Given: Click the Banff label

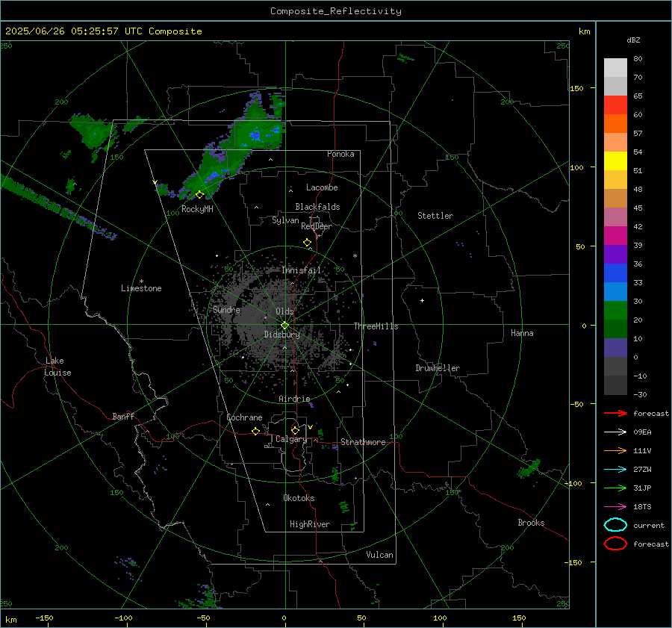Looking at the screenshot, I should (123, 416).
